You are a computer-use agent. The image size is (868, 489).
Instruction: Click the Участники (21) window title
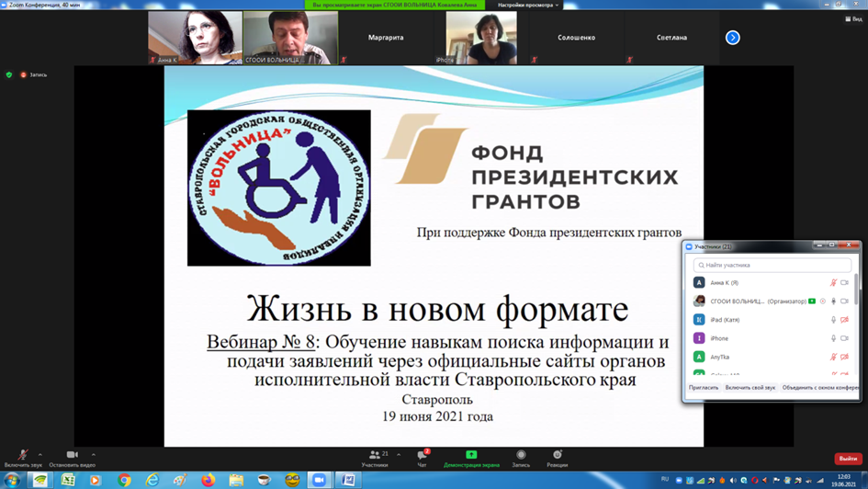tap(713, 246)
